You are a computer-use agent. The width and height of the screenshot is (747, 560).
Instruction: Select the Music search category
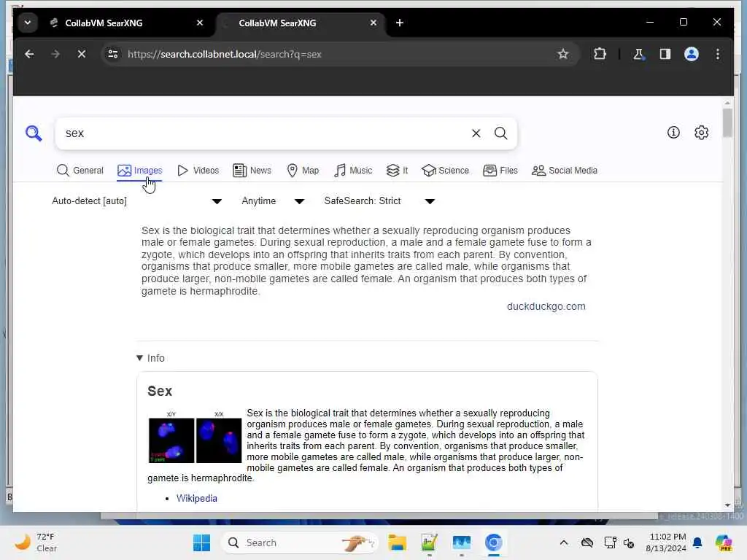pos(352,171)
